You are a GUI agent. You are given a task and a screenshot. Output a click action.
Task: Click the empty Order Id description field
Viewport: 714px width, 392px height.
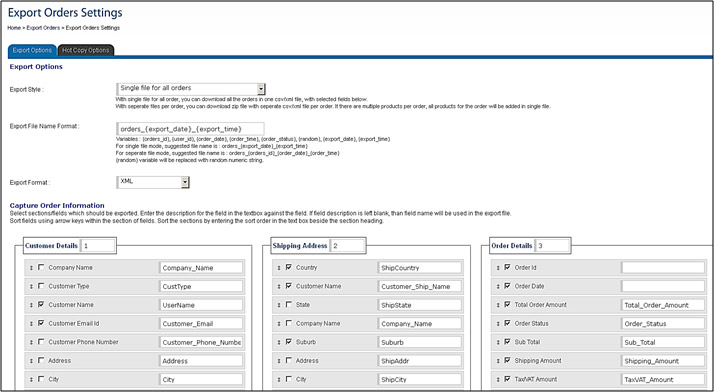[x=663, y=268]
